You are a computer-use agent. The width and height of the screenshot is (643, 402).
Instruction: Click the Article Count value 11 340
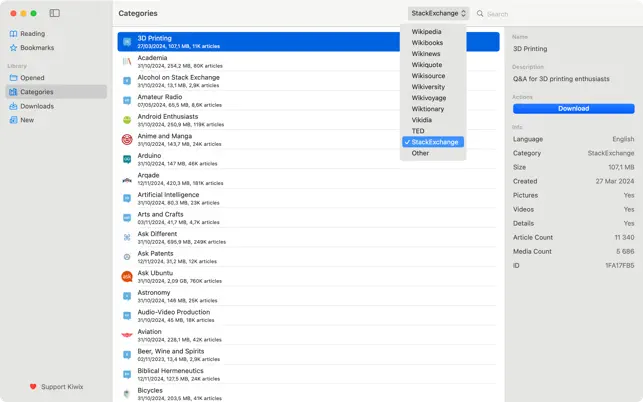pos(624,238)
